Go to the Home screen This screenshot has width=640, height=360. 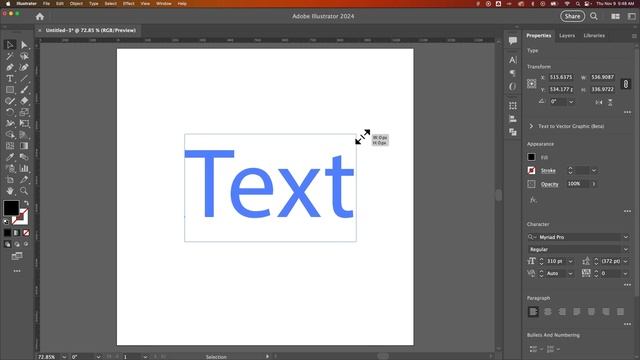click(x=40, y=16)
